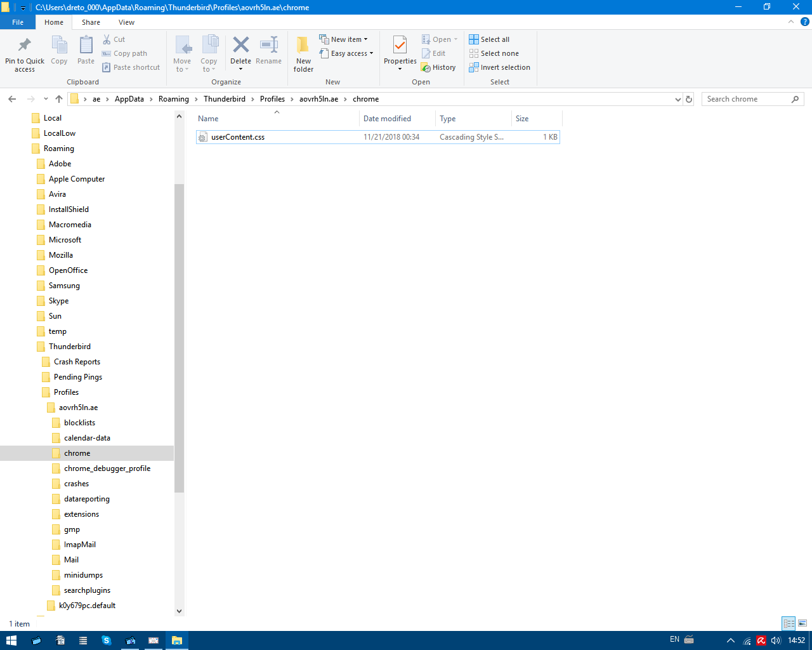
Task: Switch to the Share ribbon tab
Action: [91, 22]
